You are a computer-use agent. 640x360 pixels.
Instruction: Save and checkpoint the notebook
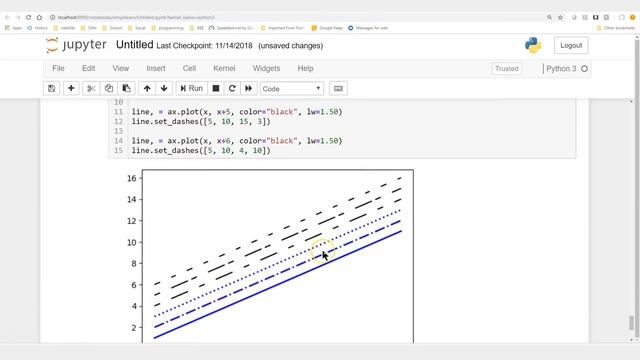pos(51,89)
